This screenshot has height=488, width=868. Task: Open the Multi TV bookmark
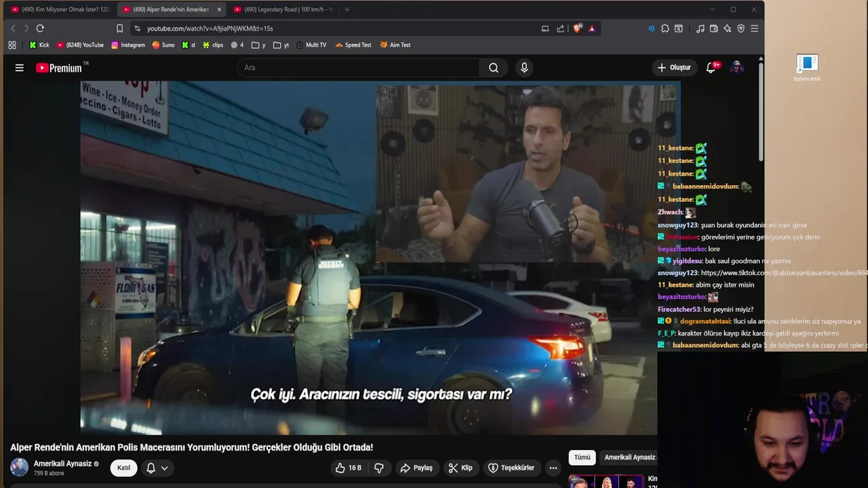point(311,45)
